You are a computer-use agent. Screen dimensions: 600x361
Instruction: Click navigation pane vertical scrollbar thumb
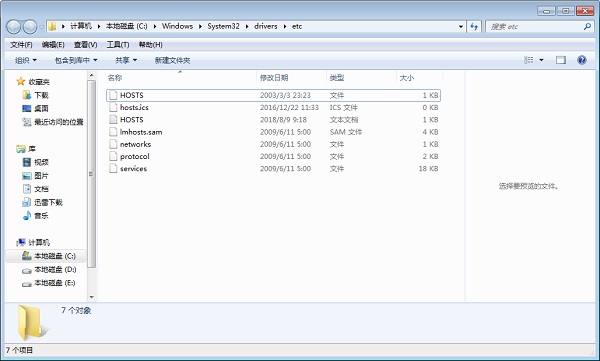(91, 174)
